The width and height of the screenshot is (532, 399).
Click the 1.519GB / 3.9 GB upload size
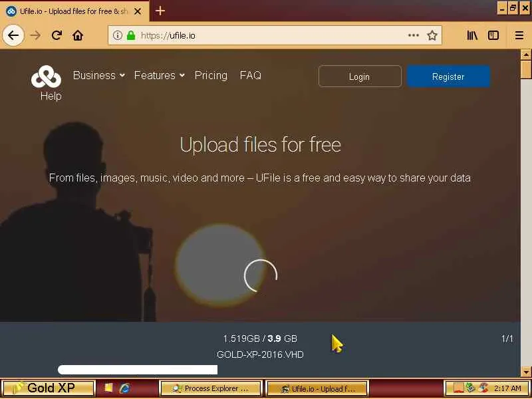pyautogui.click(x=260, y=338)
